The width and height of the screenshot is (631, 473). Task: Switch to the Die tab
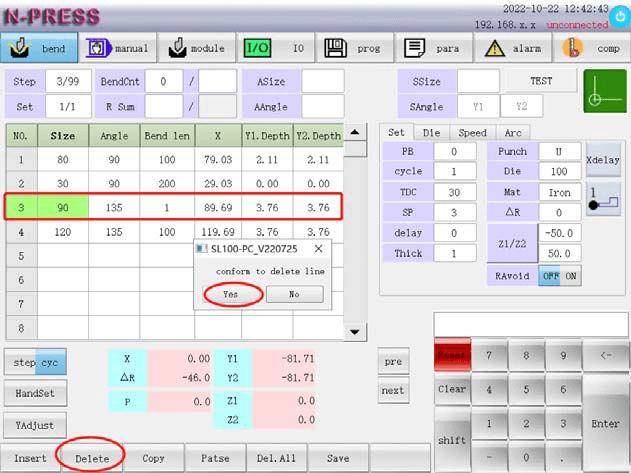point(431,132)
